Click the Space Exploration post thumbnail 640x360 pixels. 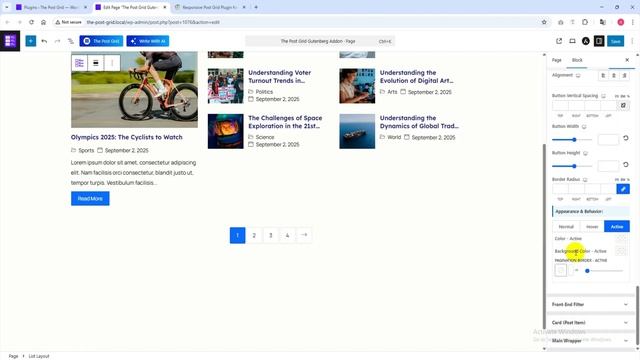[225, 131]
